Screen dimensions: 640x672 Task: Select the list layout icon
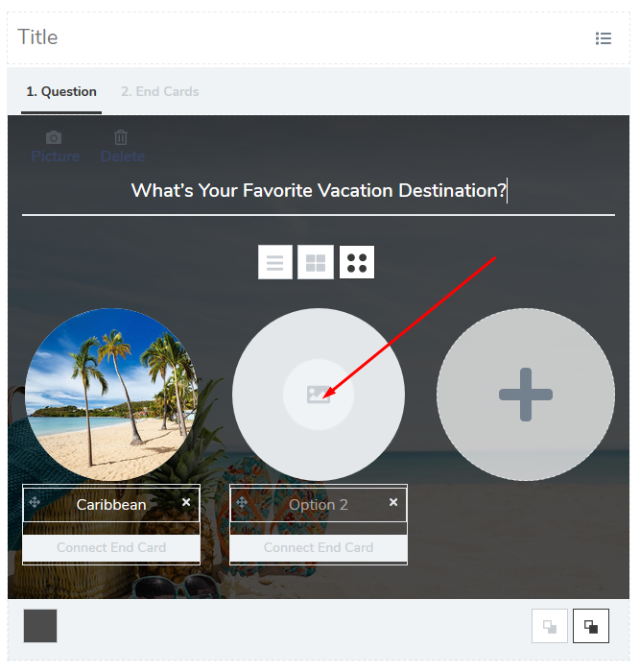(x=275, y=262)
